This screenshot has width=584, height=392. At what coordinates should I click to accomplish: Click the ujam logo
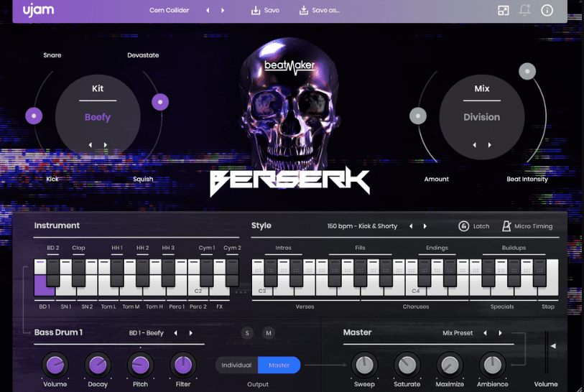[38, 10]
